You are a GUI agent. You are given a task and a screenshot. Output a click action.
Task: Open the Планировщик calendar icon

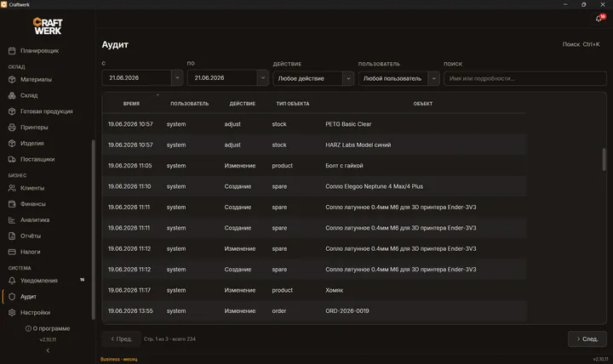pos(12,51)
